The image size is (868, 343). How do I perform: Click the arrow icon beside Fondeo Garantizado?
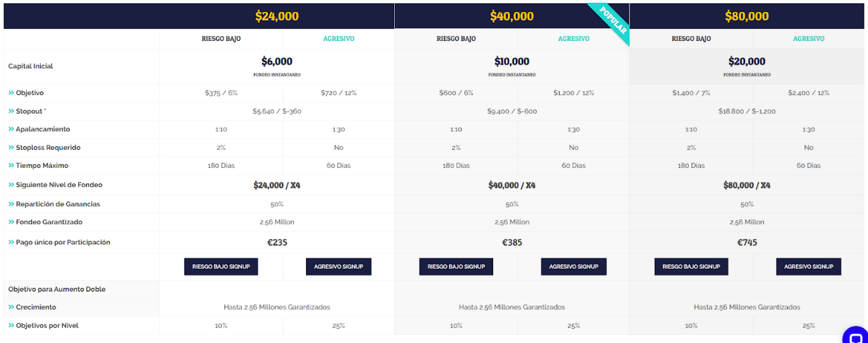(11, 222)
